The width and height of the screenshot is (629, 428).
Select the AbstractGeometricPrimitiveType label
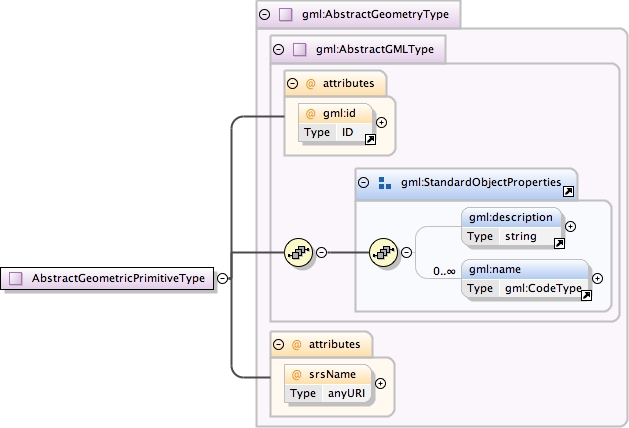coord(118,278)
